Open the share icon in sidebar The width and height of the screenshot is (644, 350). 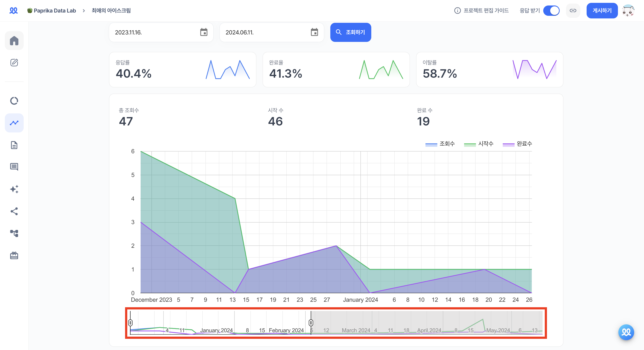pos(14,211)
